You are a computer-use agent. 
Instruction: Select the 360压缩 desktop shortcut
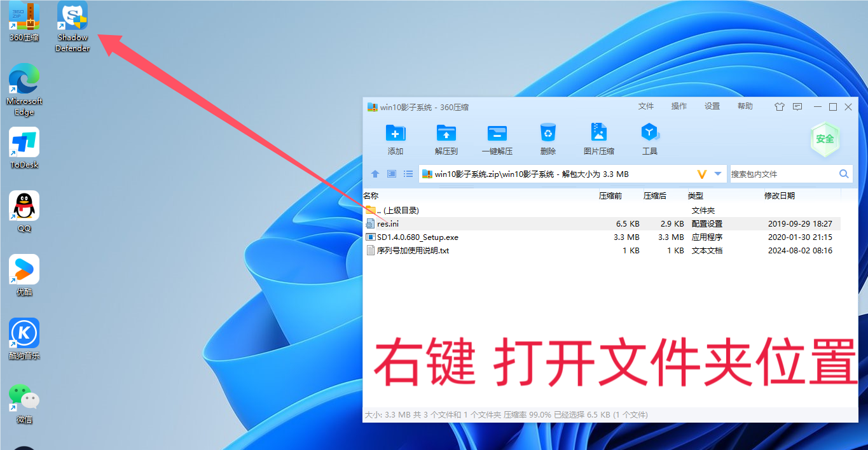tap(24, 22)
